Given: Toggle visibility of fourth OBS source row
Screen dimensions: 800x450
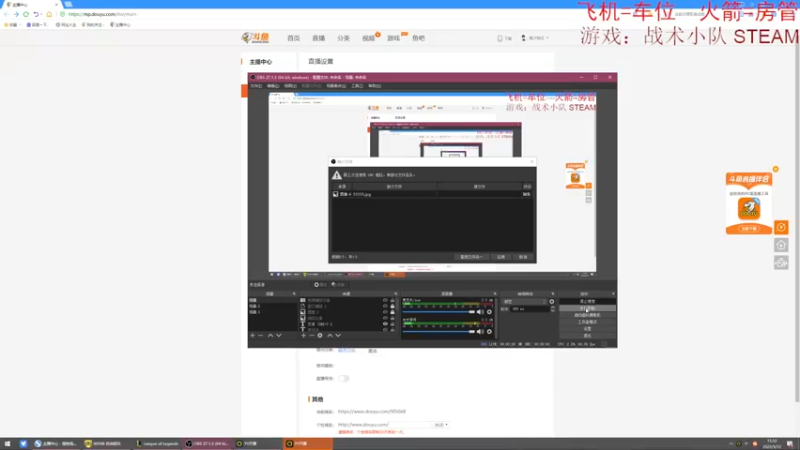Looking at the screenshot, I should (385, 318).
